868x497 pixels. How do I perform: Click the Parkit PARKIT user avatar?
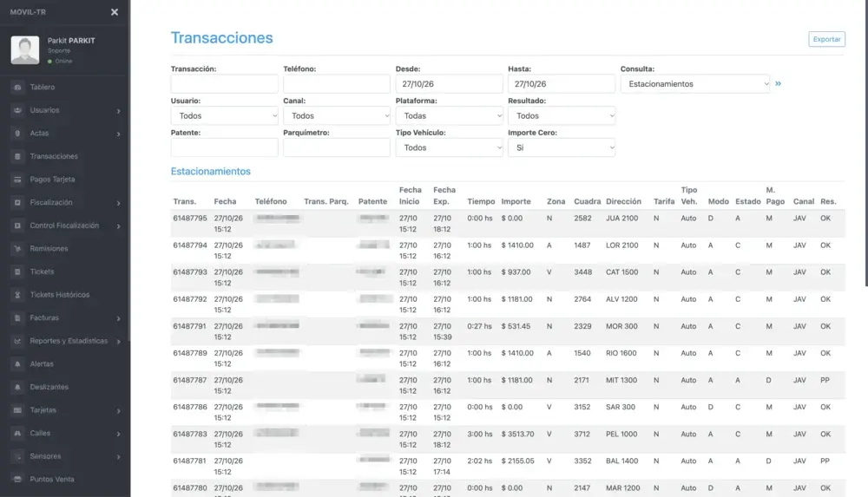[x=25, y=49]
